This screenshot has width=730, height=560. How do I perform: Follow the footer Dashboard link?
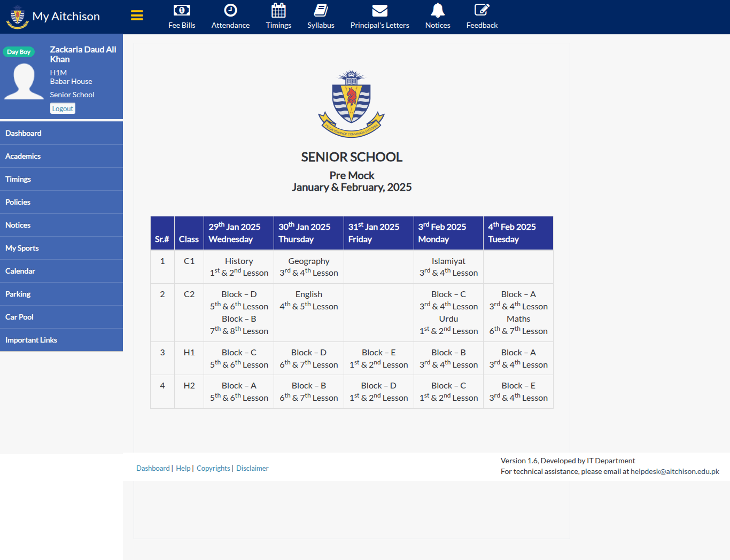tap(153, 468)
